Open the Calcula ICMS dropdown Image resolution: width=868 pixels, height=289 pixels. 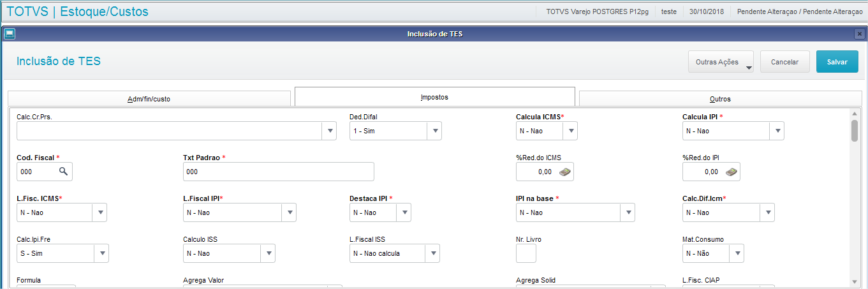tap(570, 131)
